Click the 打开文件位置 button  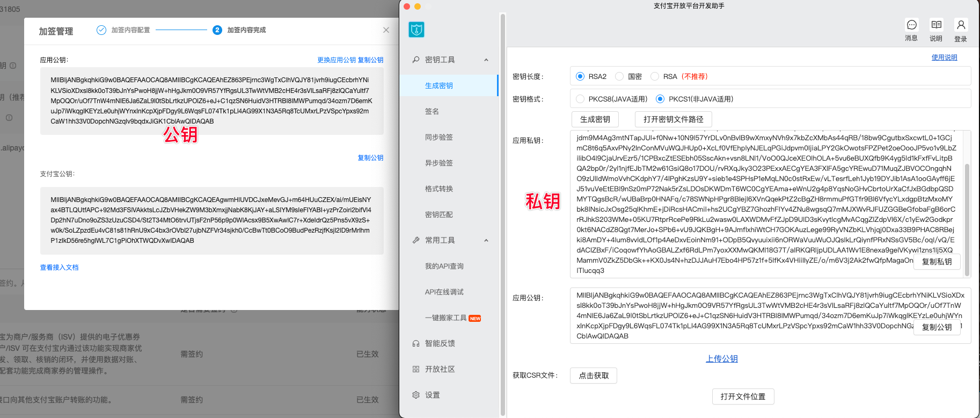click(743, 397)
